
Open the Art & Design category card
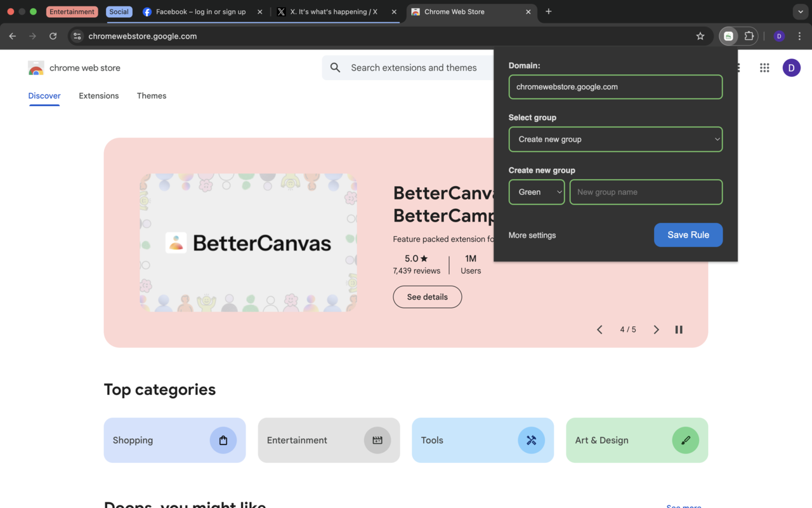point(637,440)
